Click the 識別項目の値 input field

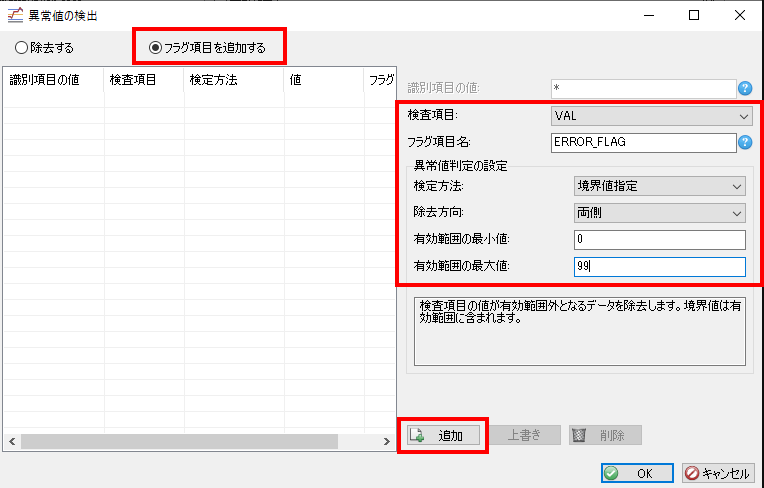[x=644, y=89]
